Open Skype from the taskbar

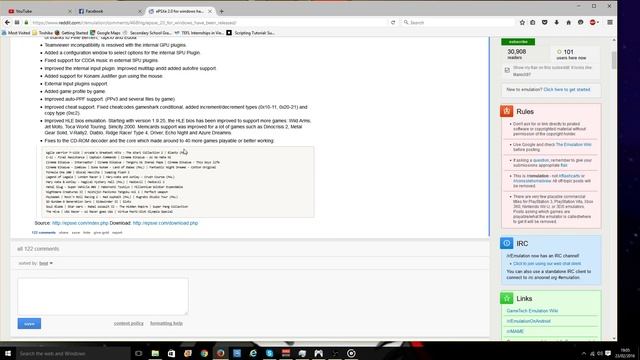(x=269, y=353)
